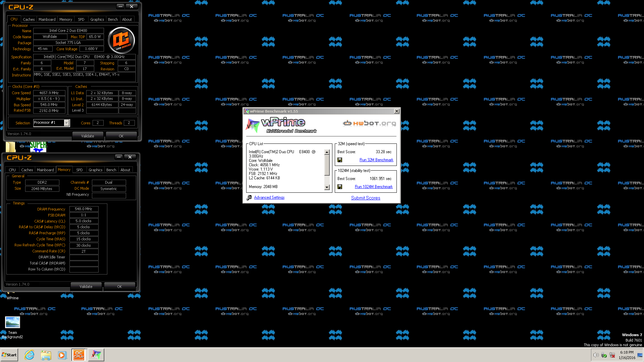The width and height of the screenshot is (644, 362).
Task: Open the Advanced Settings link in wPrime
Action: click(x=269, y=197)
